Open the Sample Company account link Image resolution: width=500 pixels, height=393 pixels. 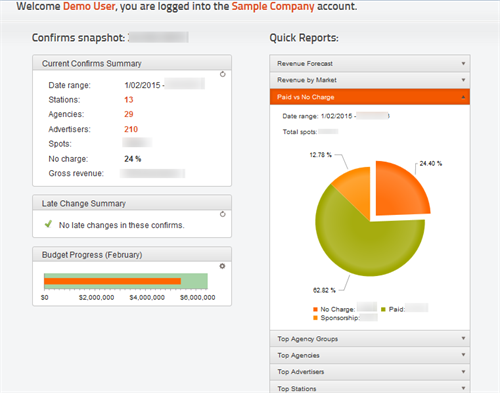pos(273,6)
